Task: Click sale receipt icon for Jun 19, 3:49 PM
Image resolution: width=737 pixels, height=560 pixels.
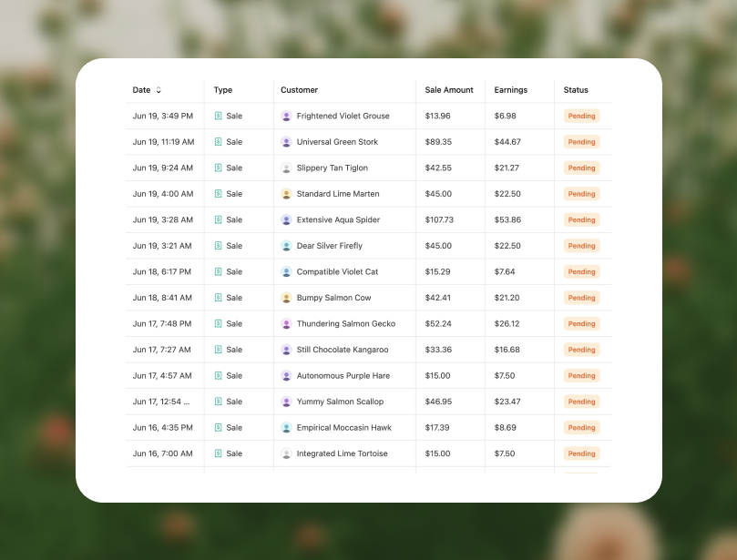Action: point(218,116)
